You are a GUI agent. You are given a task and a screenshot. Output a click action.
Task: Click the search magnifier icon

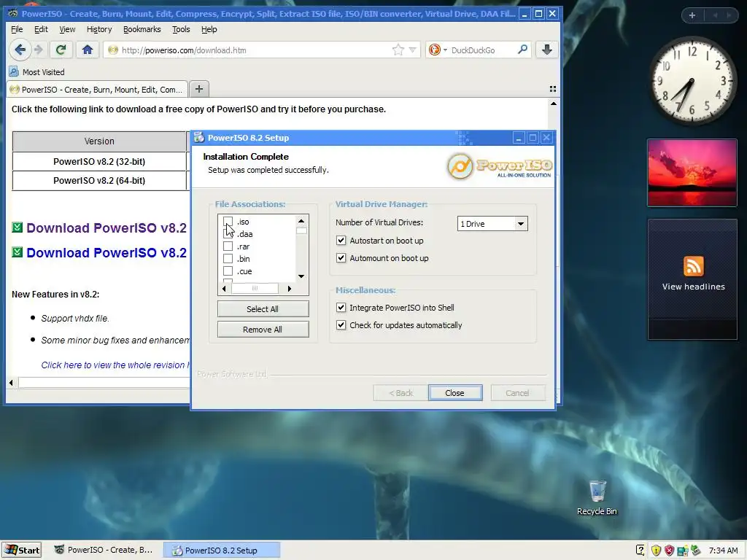click(522, 50)
